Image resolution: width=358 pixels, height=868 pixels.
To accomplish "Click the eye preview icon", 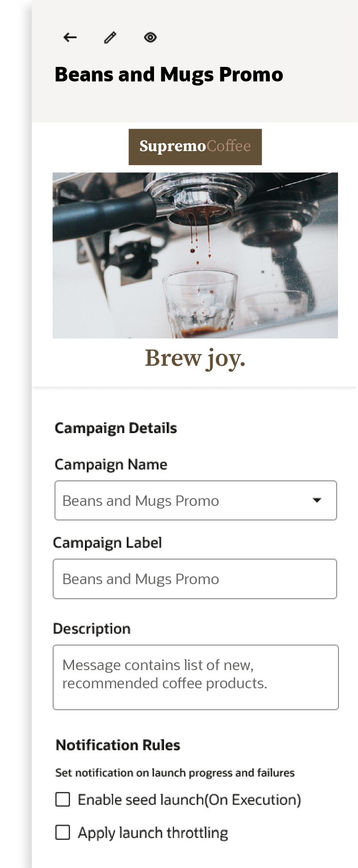I will (150, 37).
